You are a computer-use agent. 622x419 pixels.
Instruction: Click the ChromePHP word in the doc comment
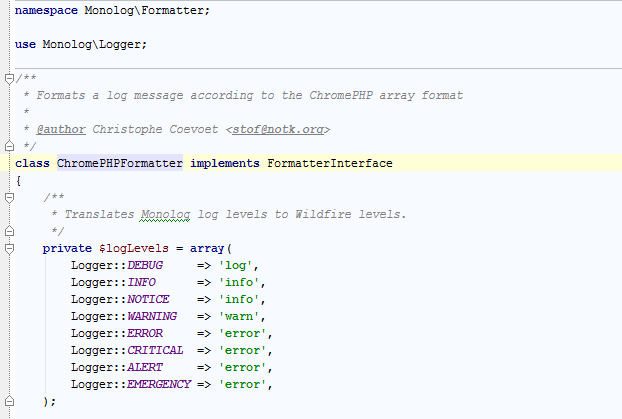click(341, 95)
